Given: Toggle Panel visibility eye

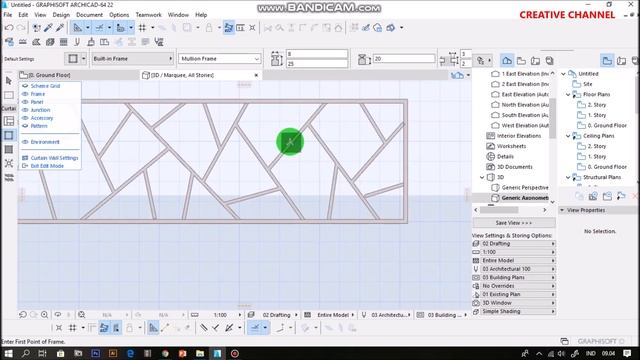Looking at the screenshot, I should pos(25,102).
